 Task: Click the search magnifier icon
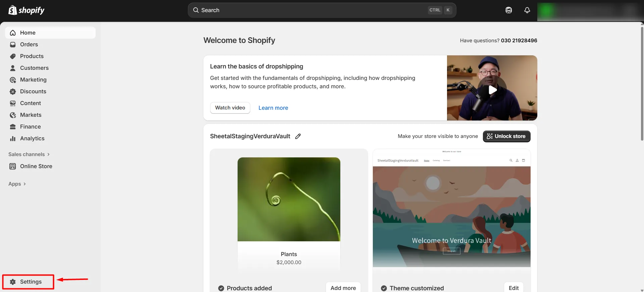[x=196, y=10]
